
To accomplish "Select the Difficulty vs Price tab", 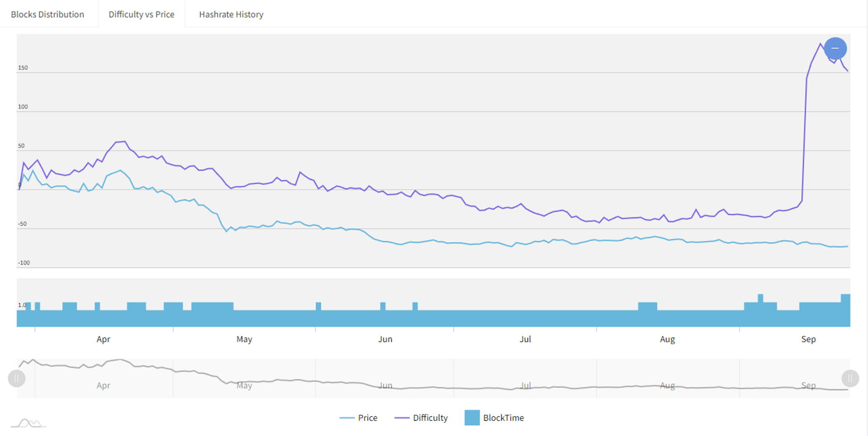I will [141, 14].
